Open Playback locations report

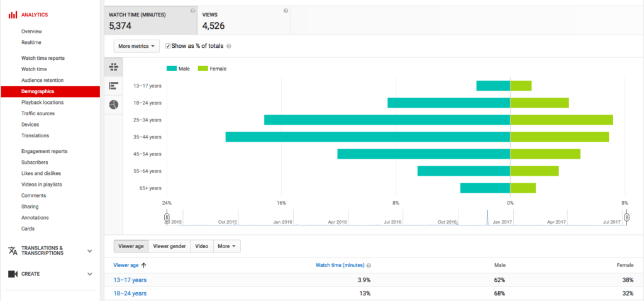pyautogui.click(x=42, y=103)
